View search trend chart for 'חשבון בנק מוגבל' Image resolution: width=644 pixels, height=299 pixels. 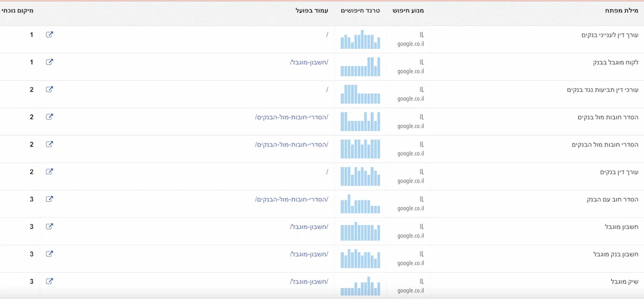[x=360, y=258]
